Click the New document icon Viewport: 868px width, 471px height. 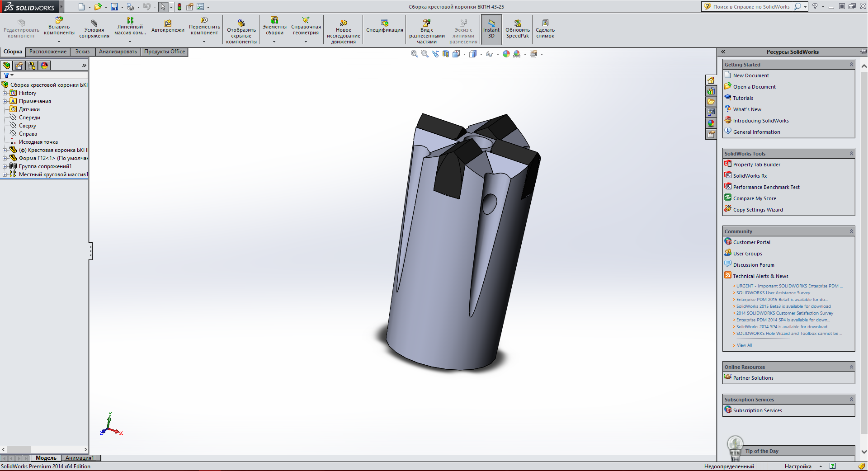tap(81, 7)
